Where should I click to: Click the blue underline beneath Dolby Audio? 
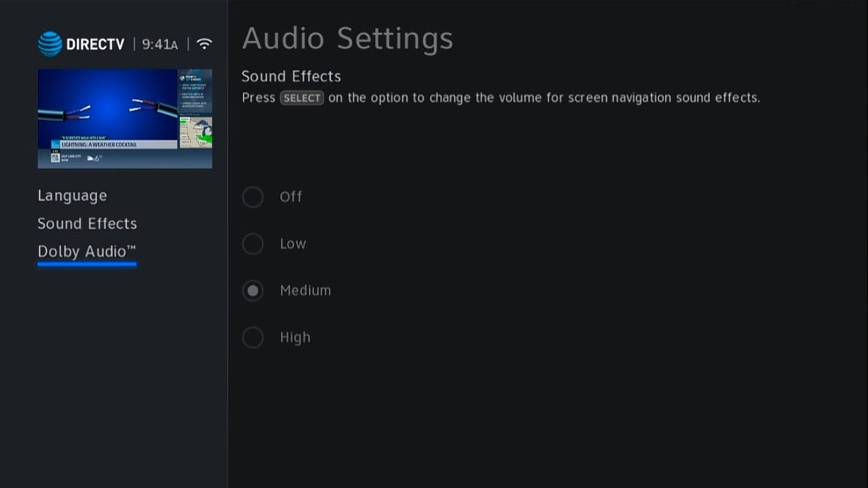(87, 264)
